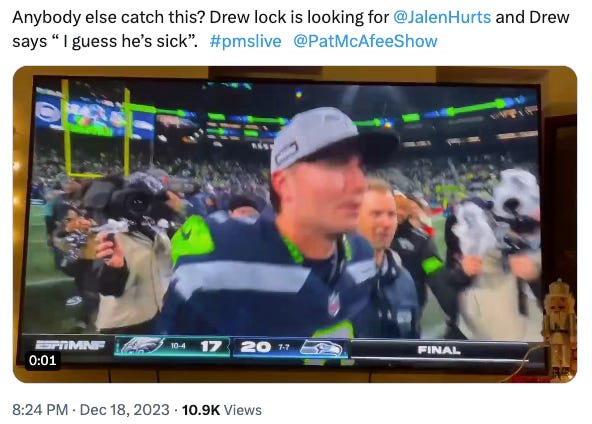Click the Seahawks logo in the scorebar
The height and width of the screenshot is (424, 592).
[321, 348]
